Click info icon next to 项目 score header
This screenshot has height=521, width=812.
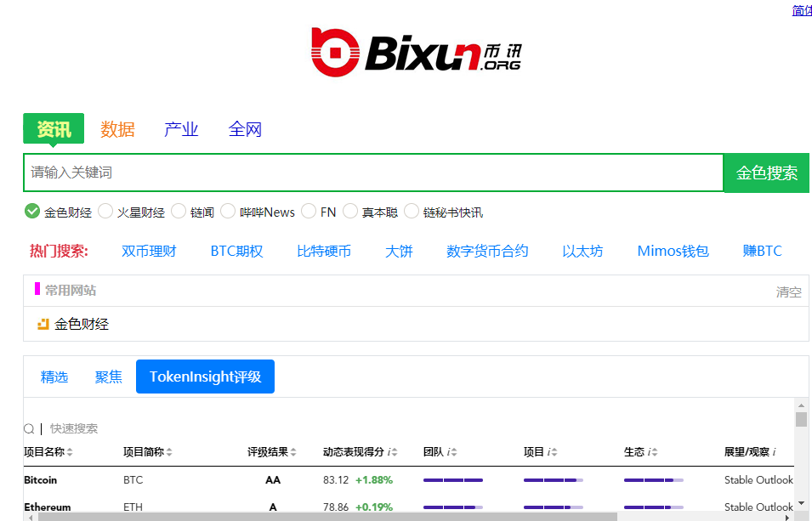point(549,452)
